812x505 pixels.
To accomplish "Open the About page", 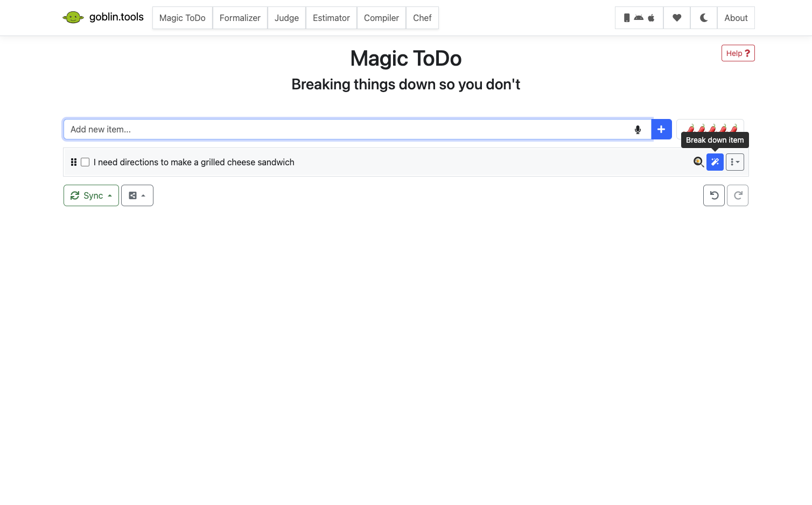I will [x=736, y=18].
